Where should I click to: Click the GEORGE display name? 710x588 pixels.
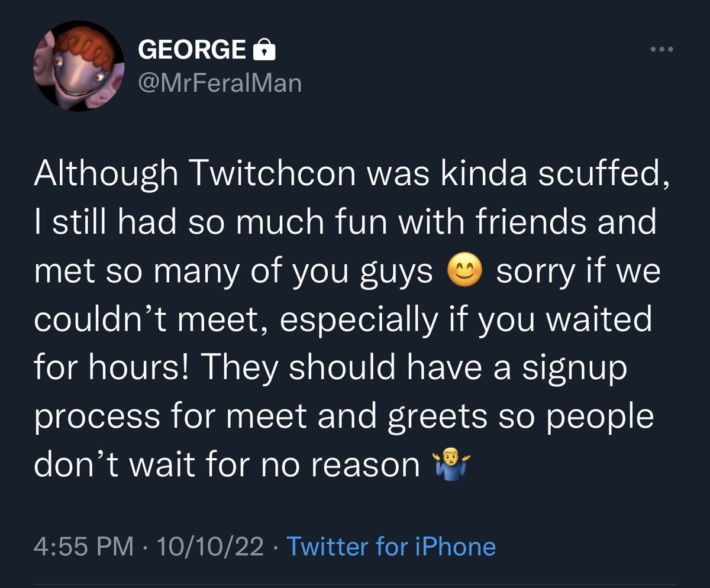pyautogui.click(x=192, y=51)
